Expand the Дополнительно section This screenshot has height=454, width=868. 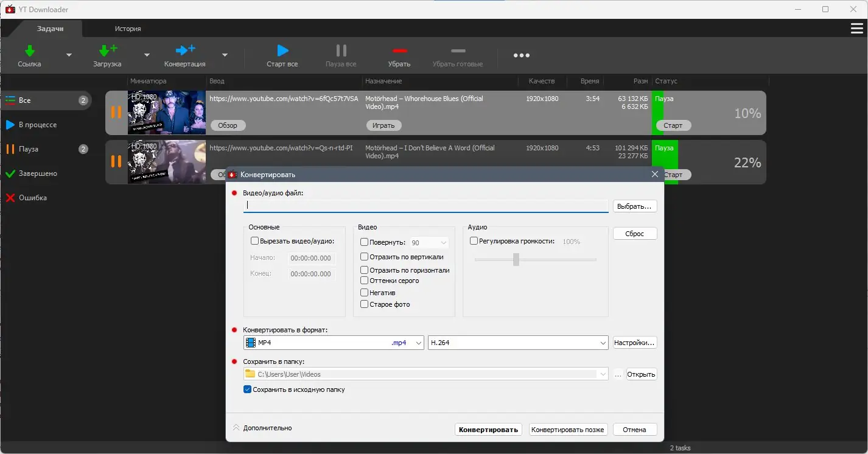262,428
